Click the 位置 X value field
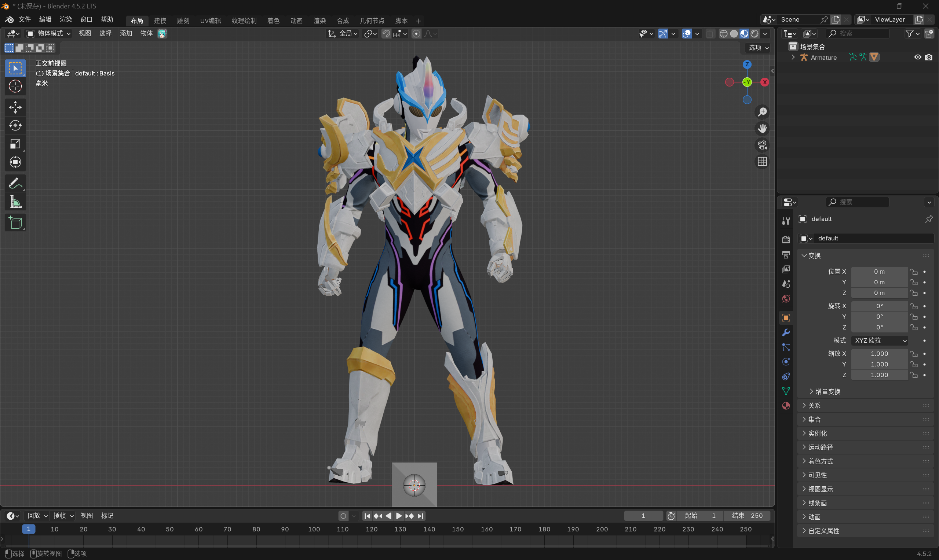Image resolution: width=939 pixels, height=560 pixels. point(879,272)
